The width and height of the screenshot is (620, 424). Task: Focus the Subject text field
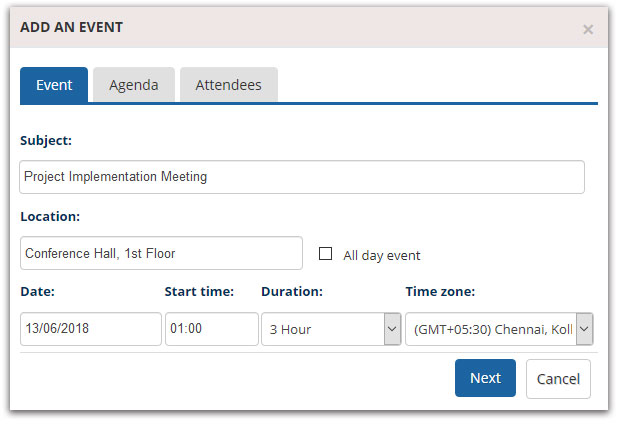pos(302,177)
